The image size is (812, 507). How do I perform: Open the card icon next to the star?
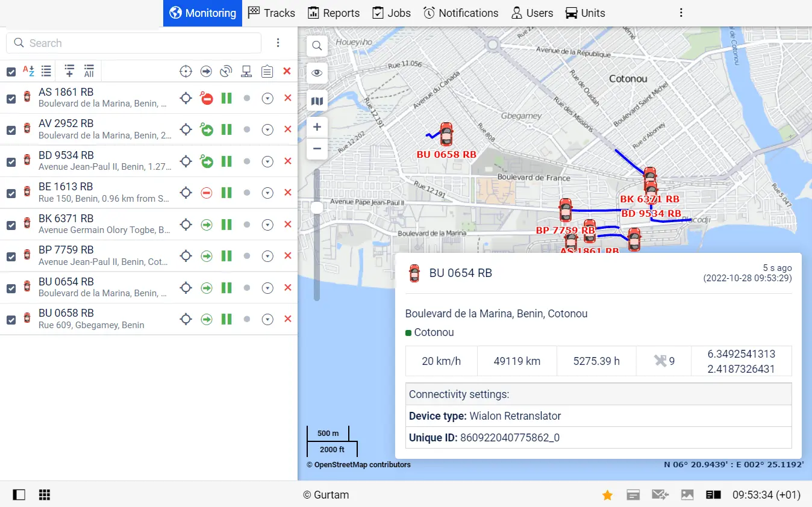pos(633,495)
